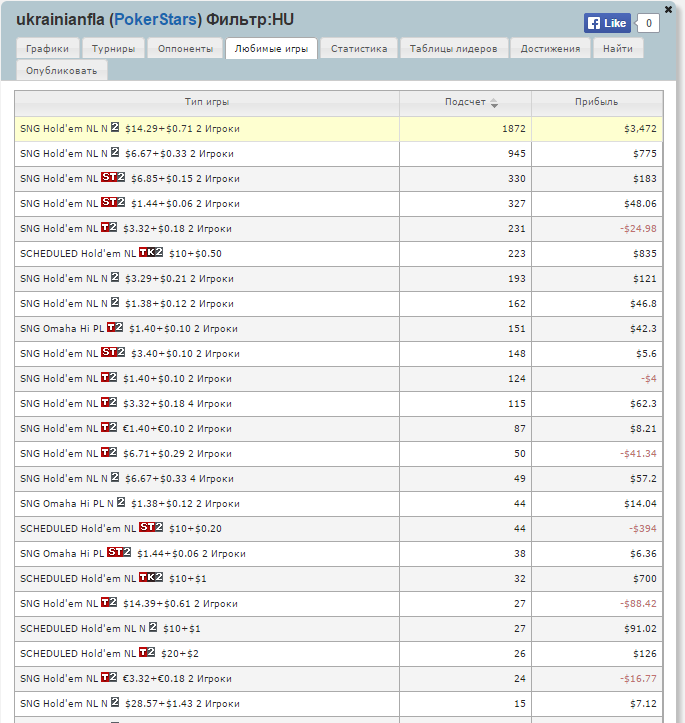Click the negative profit -$41.34
This screenshot has height=723, width=685.
tap(638, 454)
